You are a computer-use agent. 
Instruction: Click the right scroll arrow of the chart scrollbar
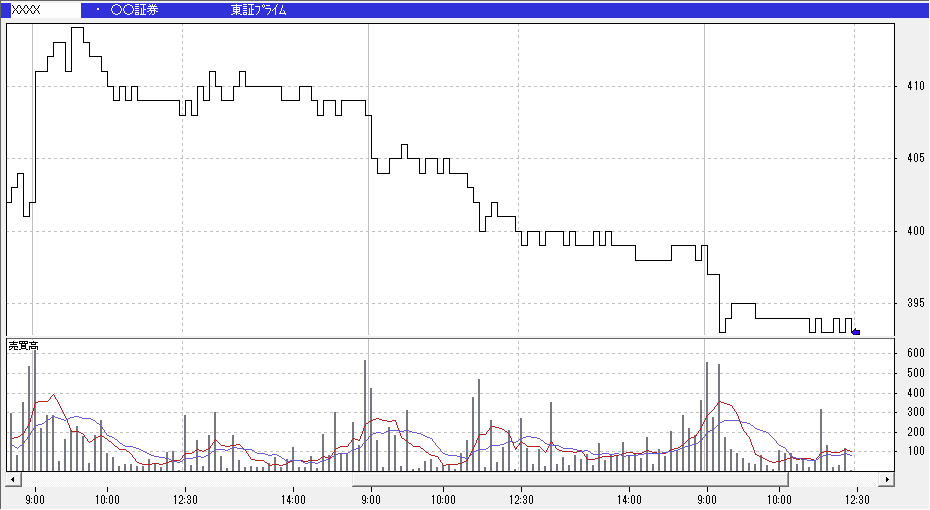click(x=887, y=479)
